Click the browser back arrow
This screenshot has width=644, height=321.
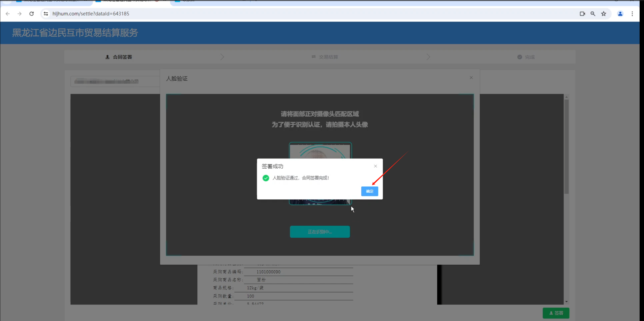[x=8, y=14]
